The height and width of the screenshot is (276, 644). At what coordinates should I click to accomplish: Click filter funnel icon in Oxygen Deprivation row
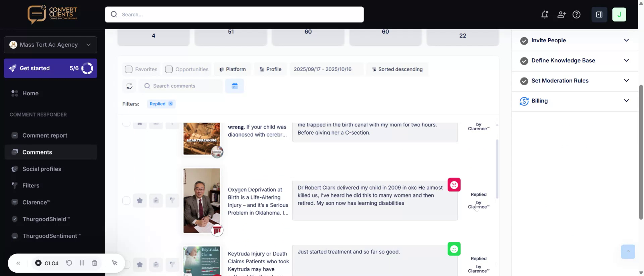(x=172, y=200)
